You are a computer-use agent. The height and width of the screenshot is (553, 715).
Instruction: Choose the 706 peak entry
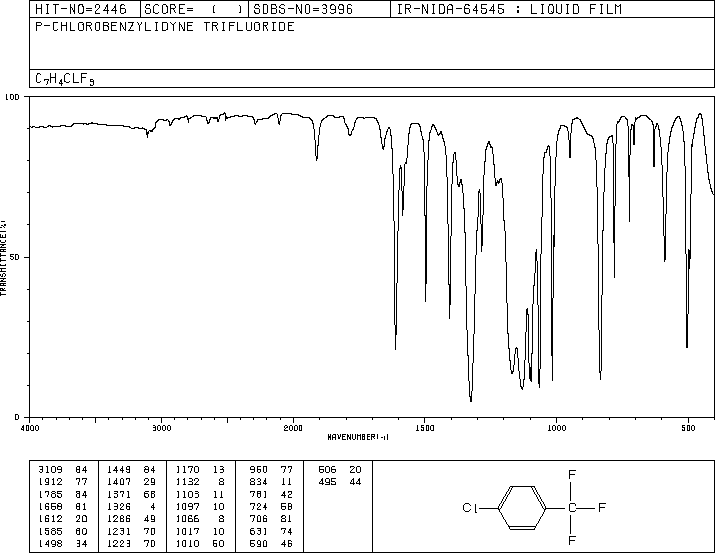pos(259,519)
